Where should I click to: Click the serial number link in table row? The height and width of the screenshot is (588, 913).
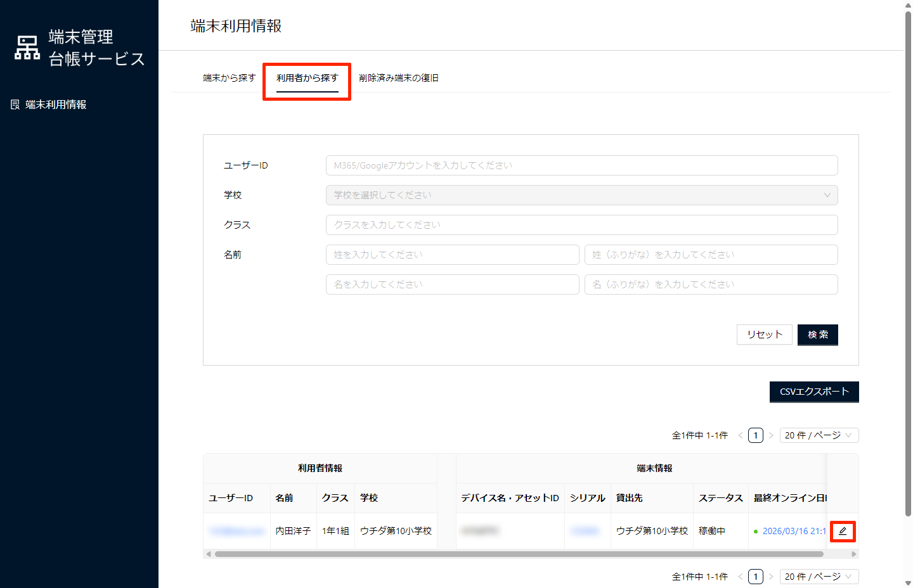coord(585,531)
